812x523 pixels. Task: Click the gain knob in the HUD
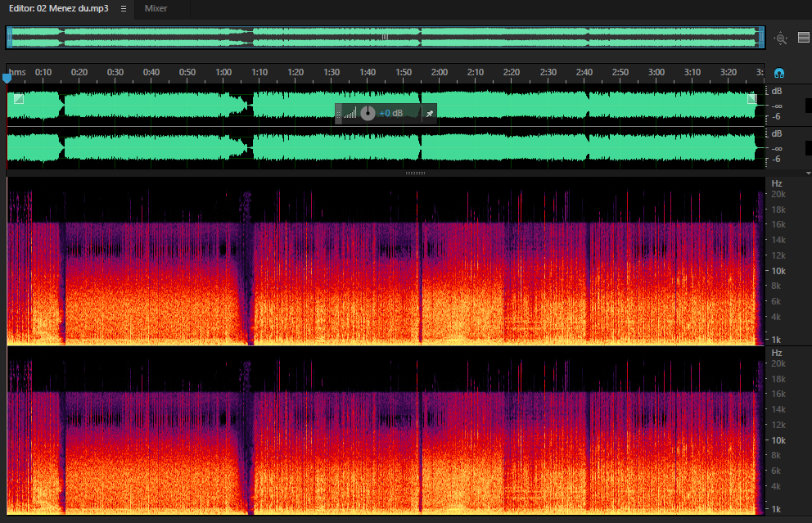click(x=368, y=113)
